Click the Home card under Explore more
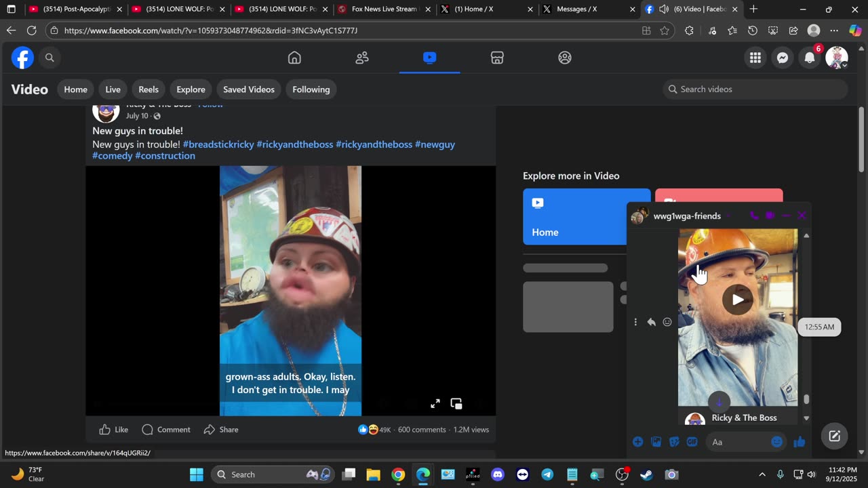 coord(587,216)
